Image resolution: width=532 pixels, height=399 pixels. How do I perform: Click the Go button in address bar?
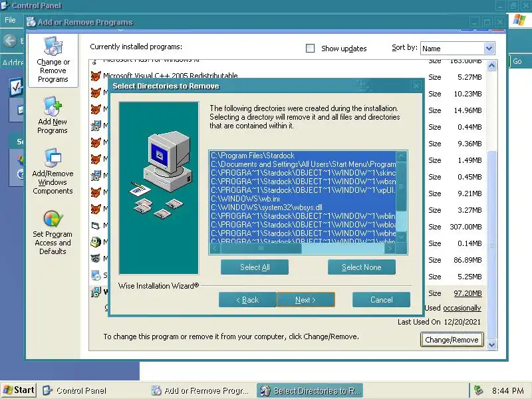click(x=517, y=61)
